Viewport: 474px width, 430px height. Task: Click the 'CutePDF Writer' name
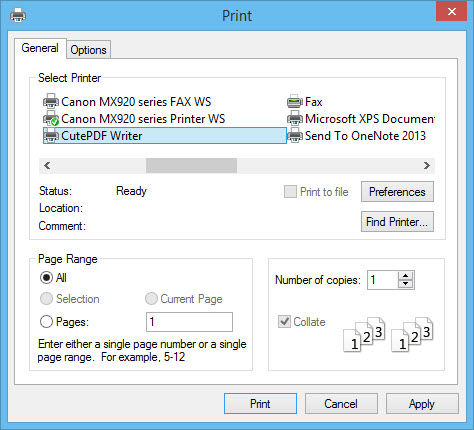pos(102,136)
